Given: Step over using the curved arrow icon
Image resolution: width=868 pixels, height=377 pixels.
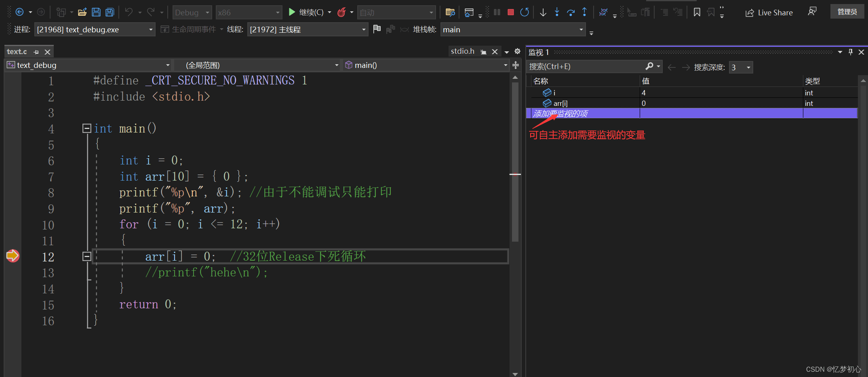Looking at the screenshot, I should coord(571,12).
